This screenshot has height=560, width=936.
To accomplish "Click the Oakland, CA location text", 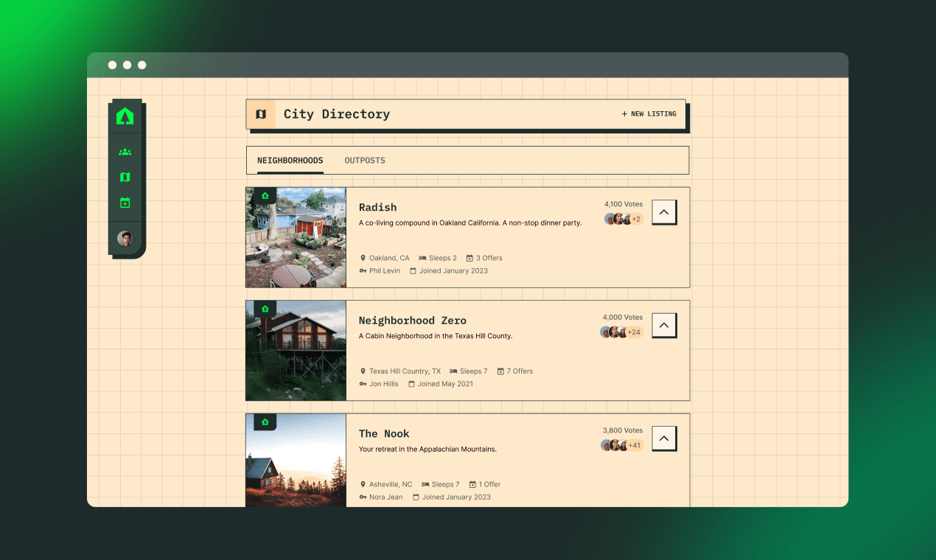I will tap(389, 258).
